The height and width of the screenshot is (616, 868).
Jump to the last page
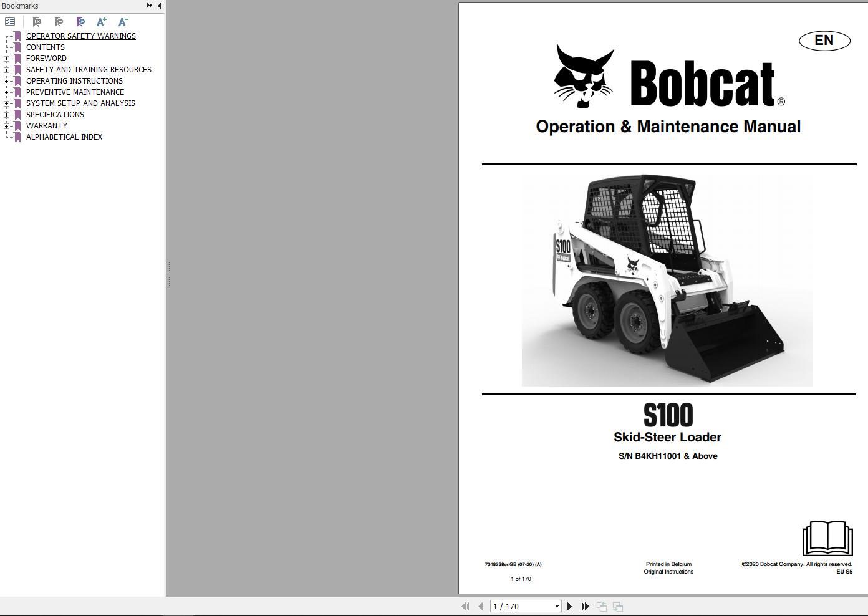coord(585,605)
